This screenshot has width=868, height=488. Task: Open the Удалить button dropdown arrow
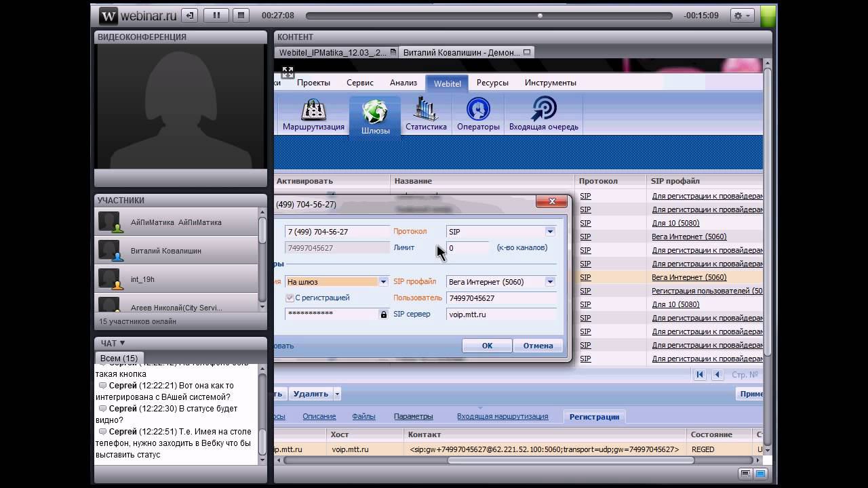(x=337, y=394)
